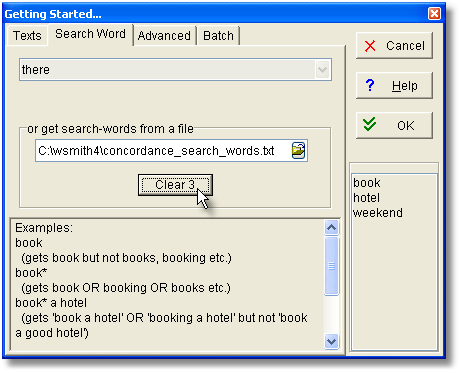The width and height of the screenshot is (460, 373).
Task: Click the 'Examples:' heading text
Action: pos(44,228)
